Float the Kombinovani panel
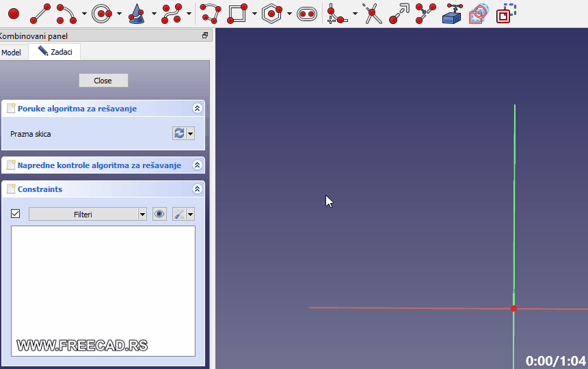This screenshot has width=588, height=369. [204, 36]
